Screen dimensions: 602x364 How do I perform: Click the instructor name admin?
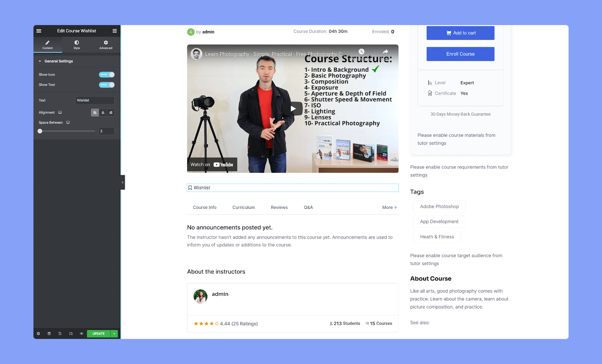click(220, 294)
